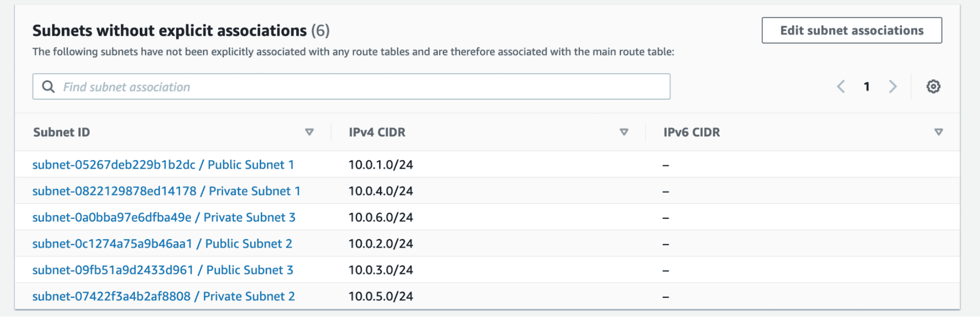Sort by IPv4 CIDR column arrow
This screenshot has height=317, width=980.
tap(624, 132)
